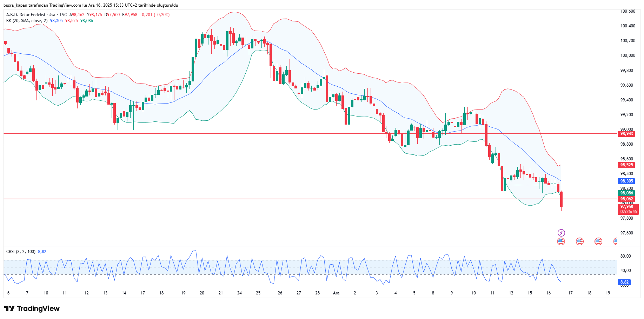The height and width of the screenshot is (319, 644).
Task: Click the US flag event icon below lightning bolt
Action: coord(561,241)
